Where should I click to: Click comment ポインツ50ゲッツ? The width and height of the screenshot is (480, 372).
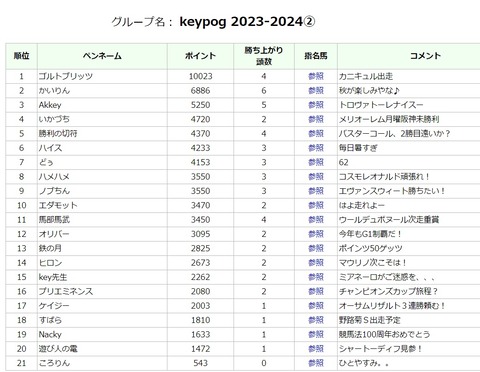point(371,248)
